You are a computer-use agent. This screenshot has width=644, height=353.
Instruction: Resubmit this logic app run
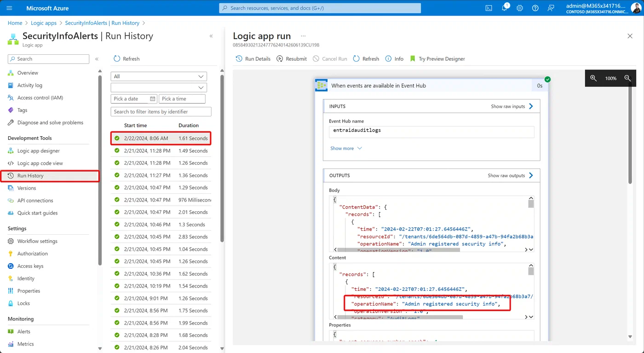292,59
